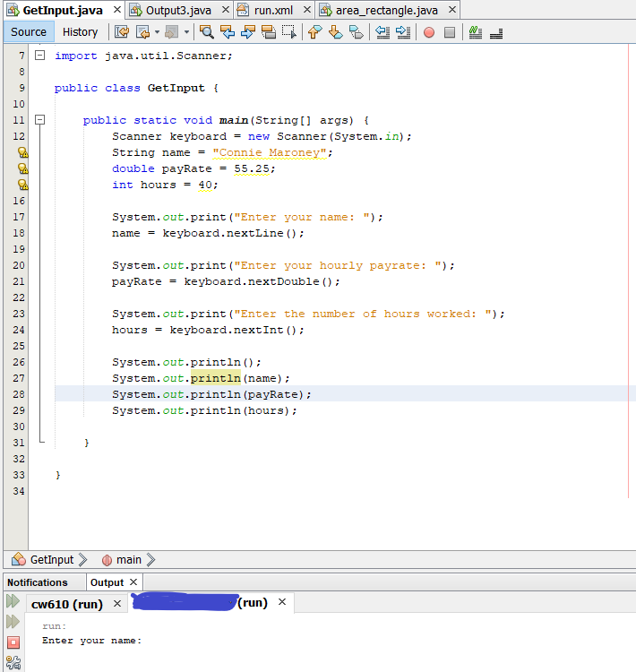Click Shift Line Right icon
The image size is (636, 672).
(403, 32)
